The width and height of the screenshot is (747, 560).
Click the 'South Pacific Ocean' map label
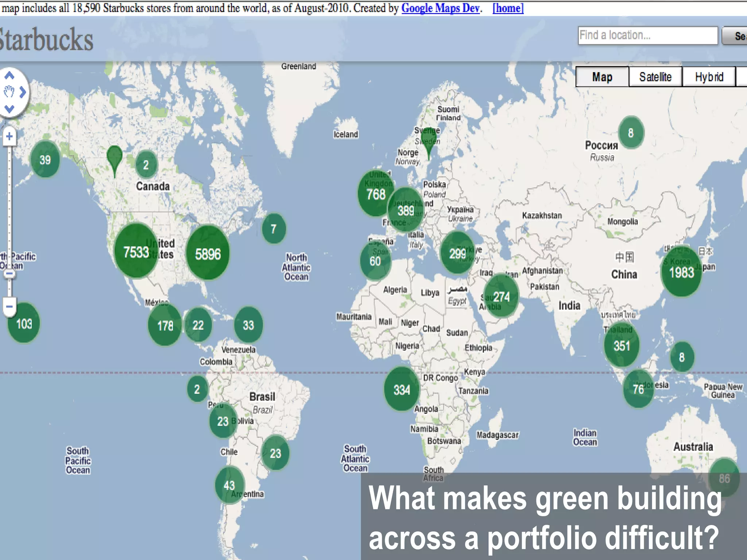coord(78,460)
